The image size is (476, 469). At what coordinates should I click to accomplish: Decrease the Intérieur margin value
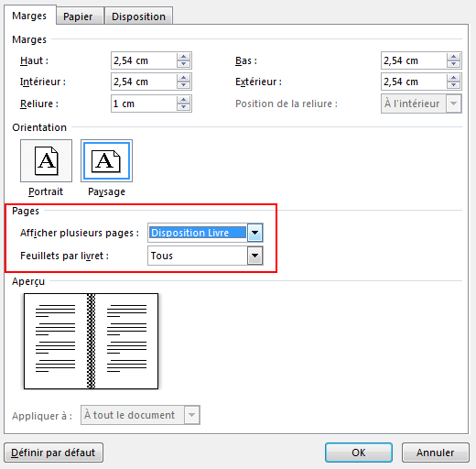(x=183, y=85)
